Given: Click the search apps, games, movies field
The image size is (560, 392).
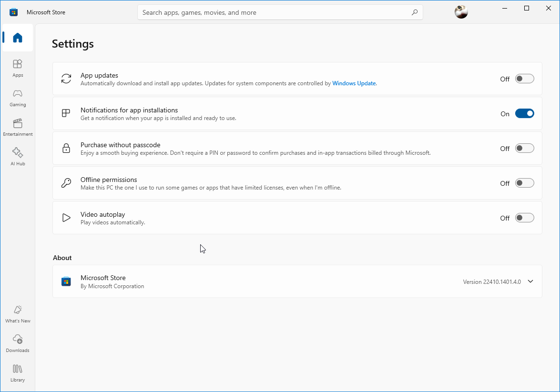Looking at the screenshot, I should pos(280,12).
